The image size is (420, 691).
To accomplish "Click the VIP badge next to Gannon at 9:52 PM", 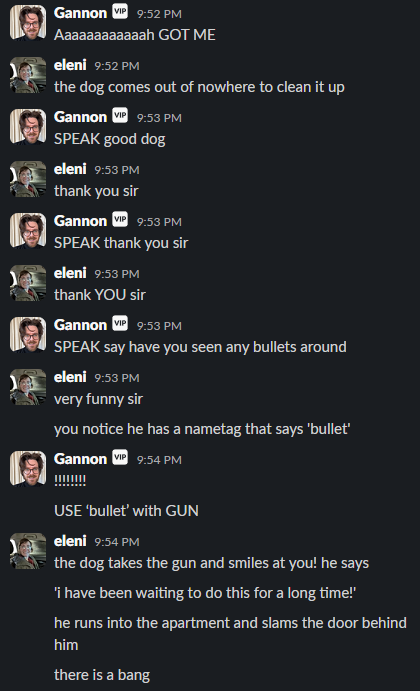I will click(x=120, y=11).
